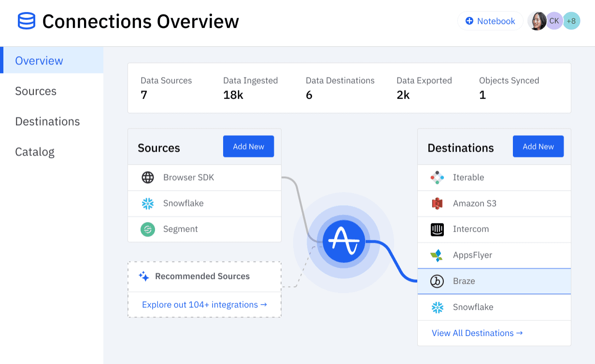Select the Braze destination icon

437,281
